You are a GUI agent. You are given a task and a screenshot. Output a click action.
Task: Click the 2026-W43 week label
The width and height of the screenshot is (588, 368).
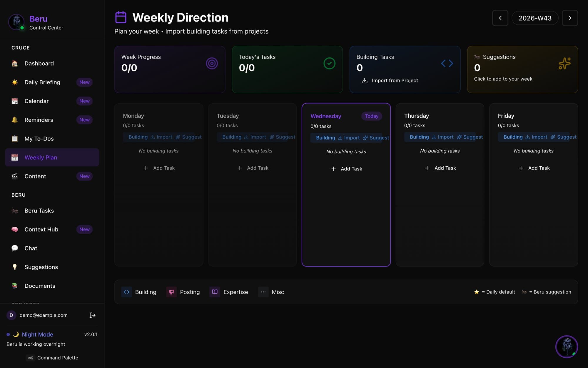(x=535, y=18)
